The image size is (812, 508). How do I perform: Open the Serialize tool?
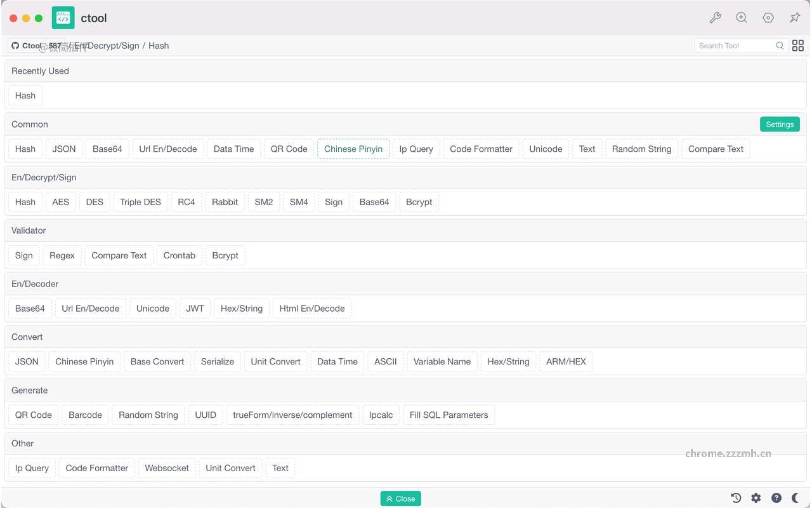218,362
